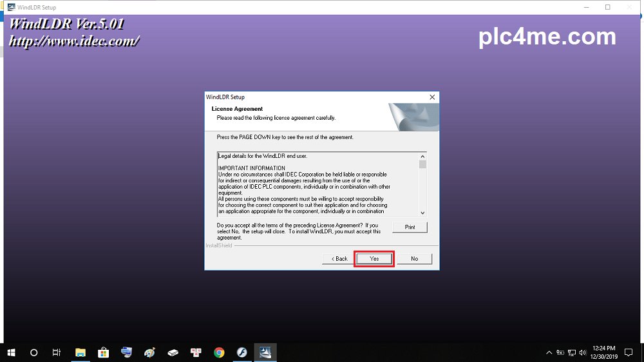
Task: Click Yes to accept the license agreement
Action: [x=374, y=258]
